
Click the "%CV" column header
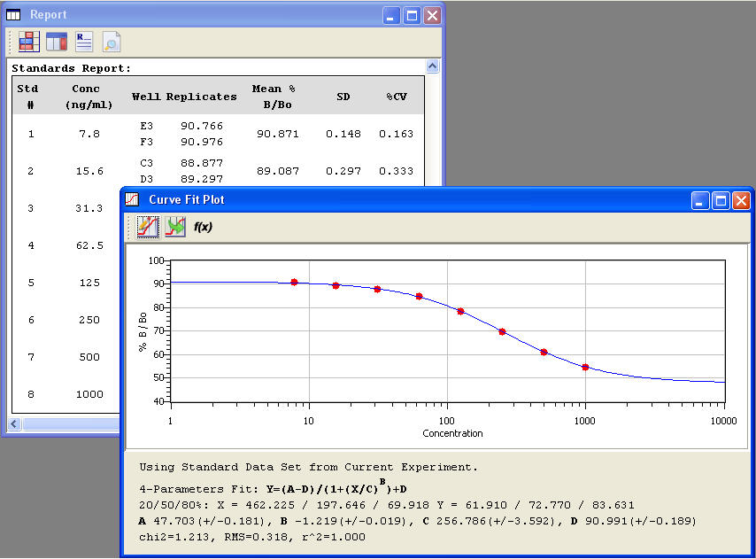(397, 97)
